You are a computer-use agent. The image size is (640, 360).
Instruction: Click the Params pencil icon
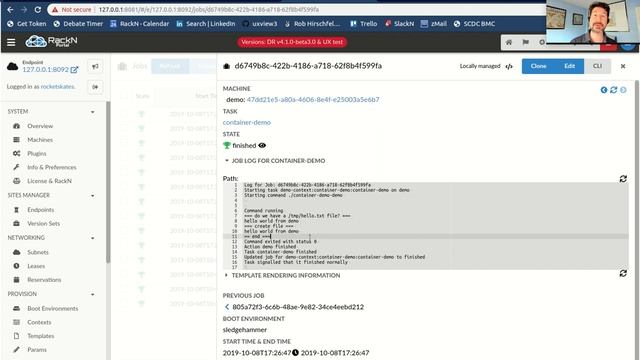(x=16, y=350)
